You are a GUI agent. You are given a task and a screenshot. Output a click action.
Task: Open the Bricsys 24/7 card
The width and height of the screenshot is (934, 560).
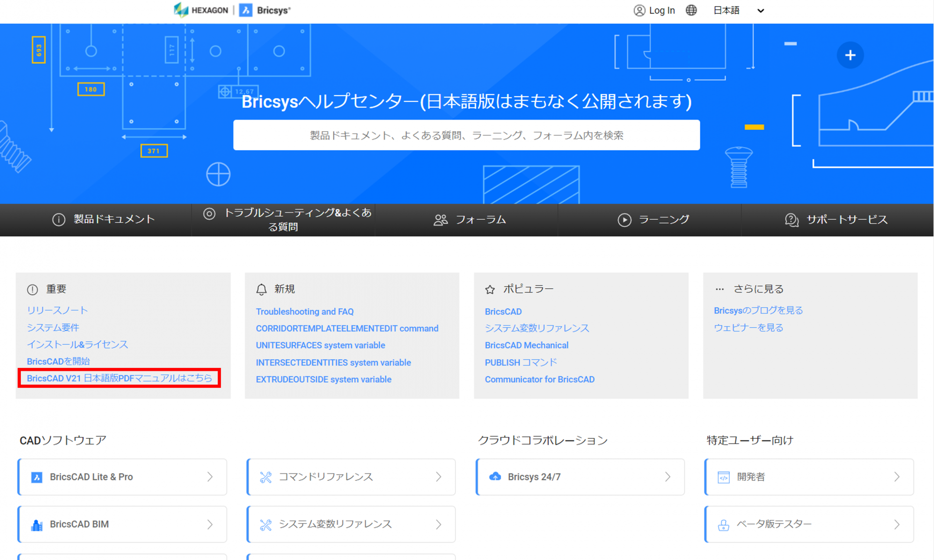(580, 477)
